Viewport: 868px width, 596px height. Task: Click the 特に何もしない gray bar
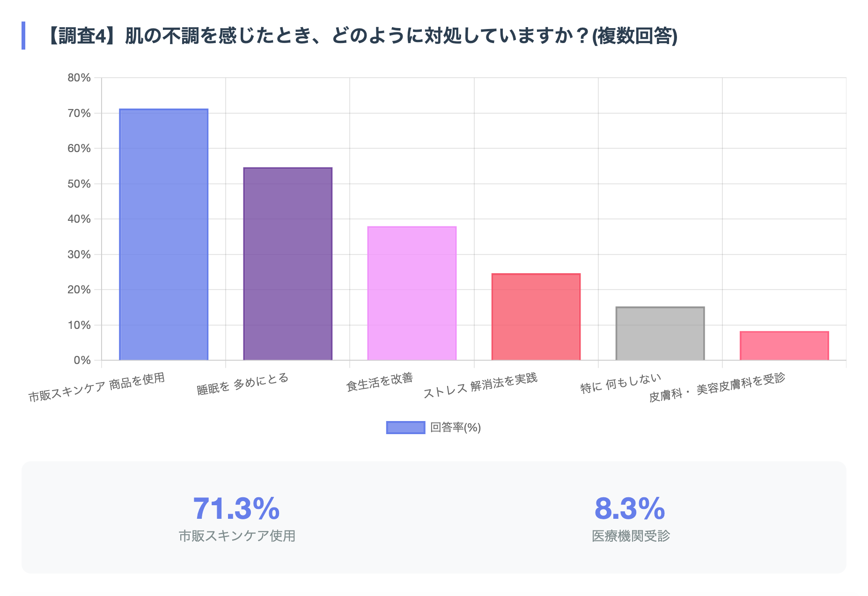[660, 334]
